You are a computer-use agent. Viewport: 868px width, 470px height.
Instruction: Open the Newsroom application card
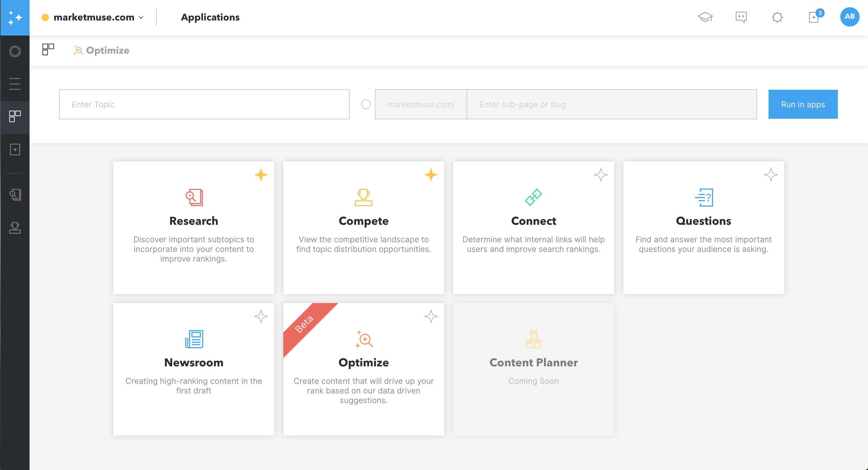tap(194, 369)
